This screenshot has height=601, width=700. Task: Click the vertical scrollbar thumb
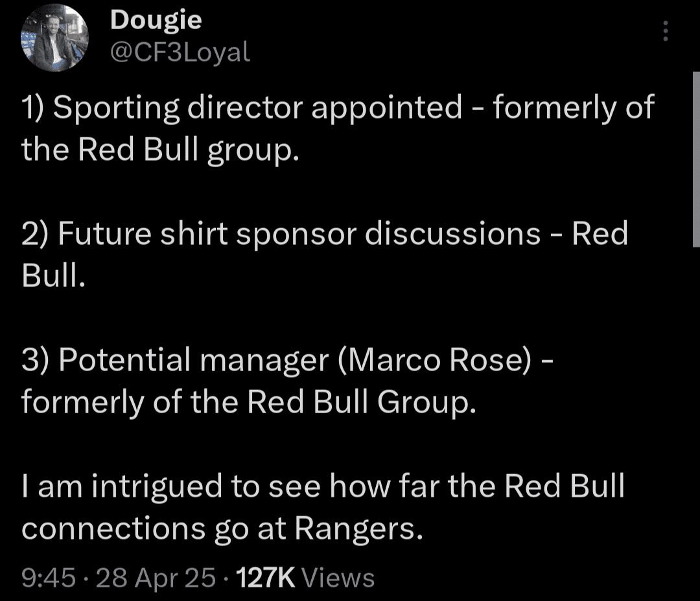point(696,159)
